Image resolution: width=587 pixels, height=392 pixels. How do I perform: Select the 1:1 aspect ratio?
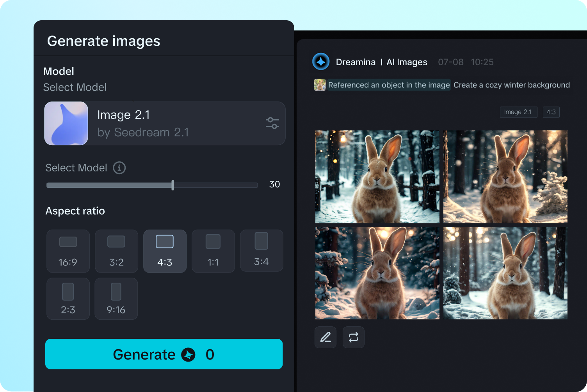(213, 251)
